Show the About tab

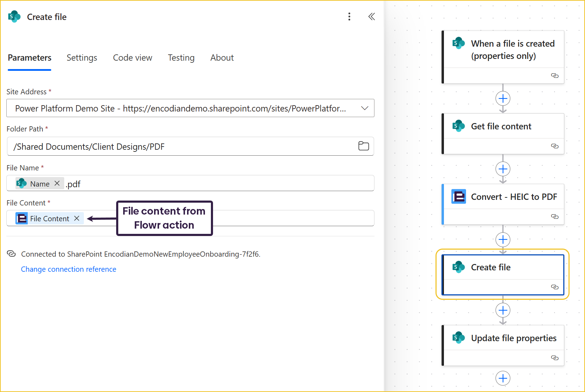pyautogui.click(x=222, y=58)
